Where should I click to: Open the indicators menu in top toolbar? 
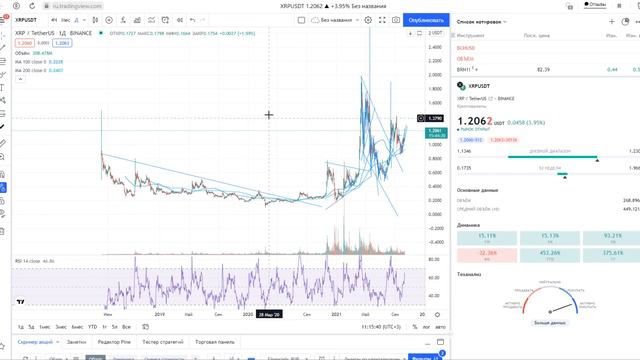coord(123,20)
